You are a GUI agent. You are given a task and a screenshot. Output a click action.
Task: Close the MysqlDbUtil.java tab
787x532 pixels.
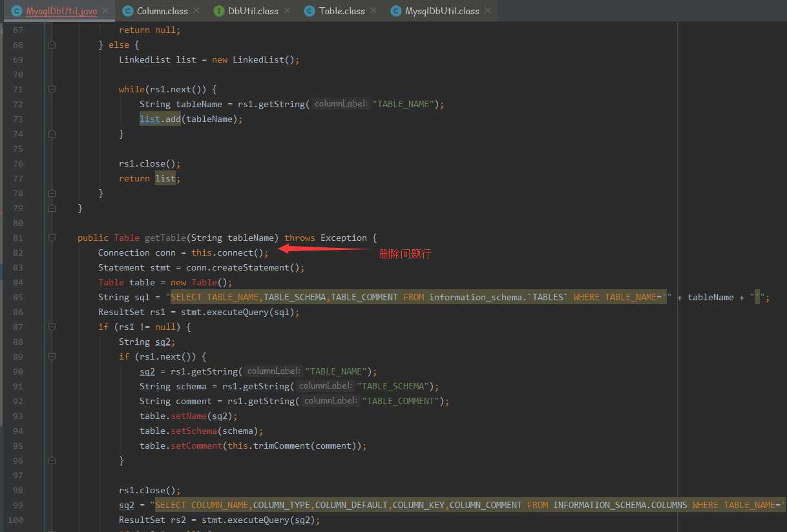(x=106, y=10)
